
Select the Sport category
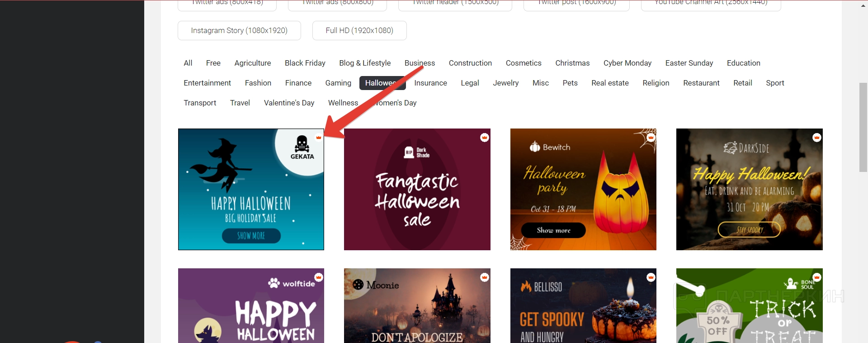click(x=775, y=83)
